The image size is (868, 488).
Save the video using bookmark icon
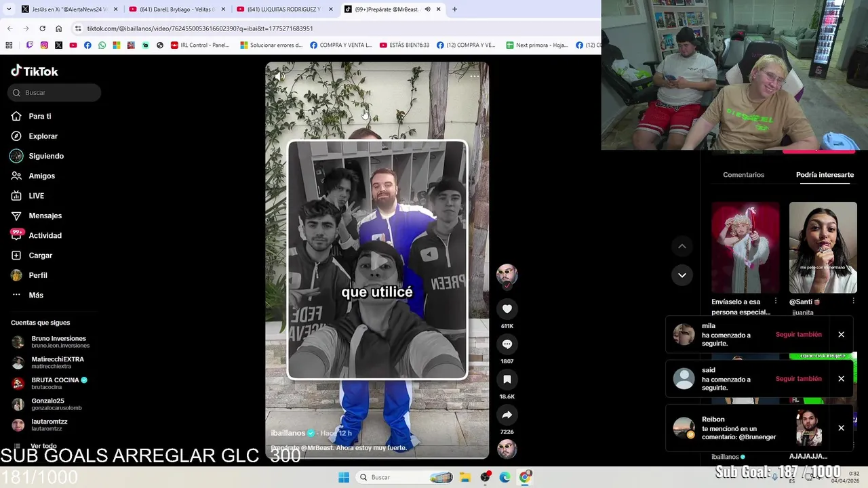click(507, 380)
